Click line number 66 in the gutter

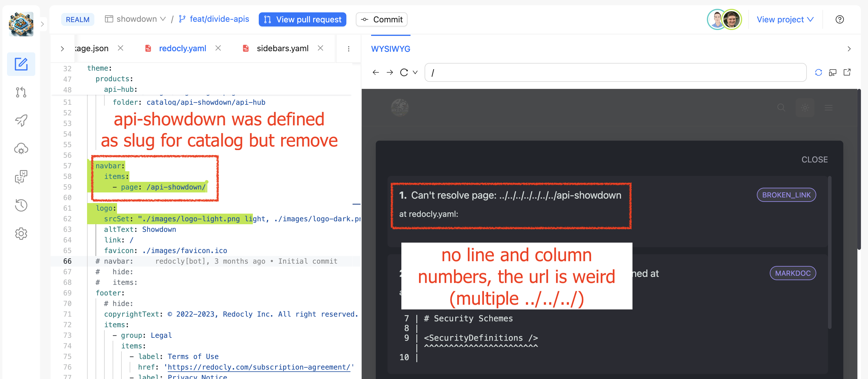point(67,261)
